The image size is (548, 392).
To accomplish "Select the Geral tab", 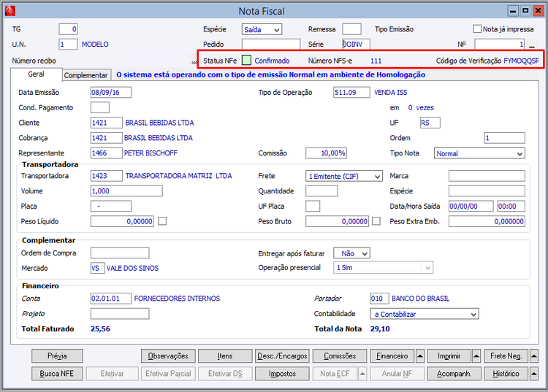I will pyautogui.click(x=36, y=74).
